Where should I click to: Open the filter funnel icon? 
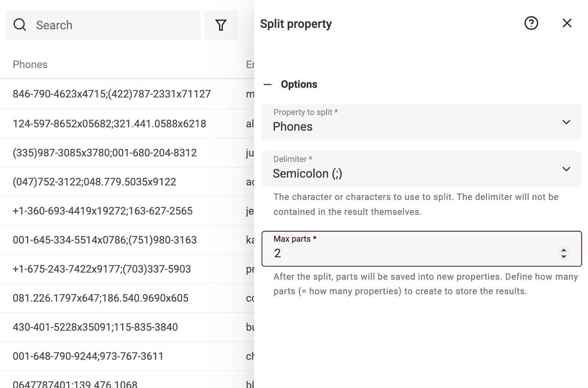point(221,25)
